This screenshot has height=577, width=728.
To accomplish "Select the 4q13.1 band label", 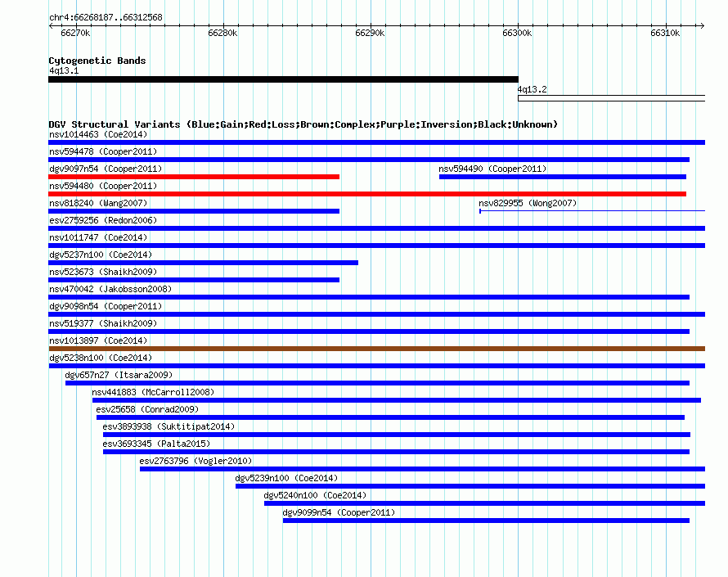I will [x=64, y=70].
